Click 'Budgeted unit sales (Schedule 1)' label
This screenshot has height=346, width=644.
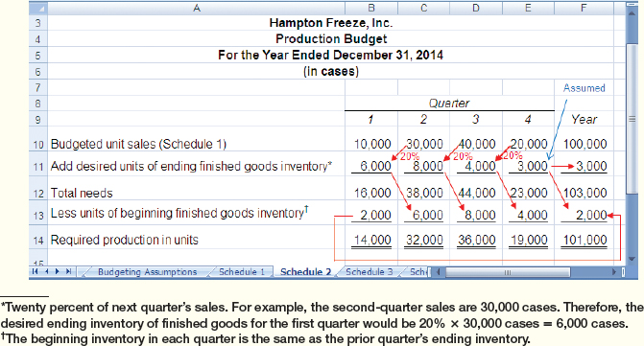pos(138,145)
